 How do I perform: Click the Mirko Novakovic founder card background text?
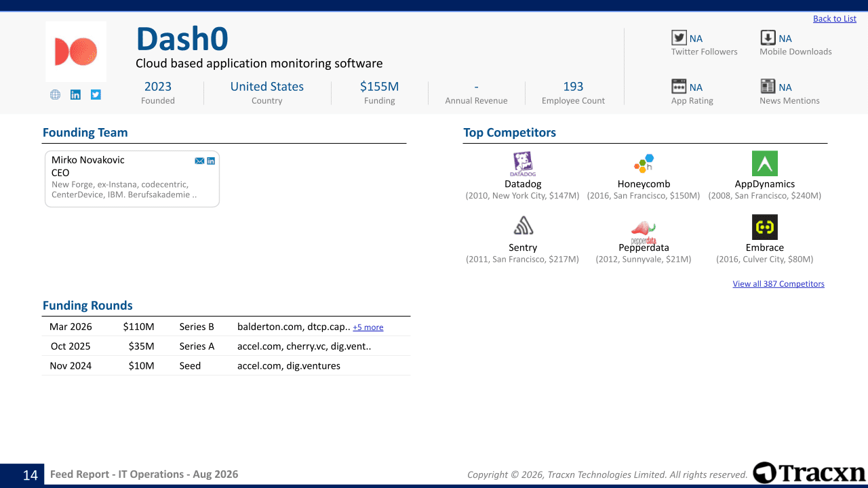pos(125,190)
